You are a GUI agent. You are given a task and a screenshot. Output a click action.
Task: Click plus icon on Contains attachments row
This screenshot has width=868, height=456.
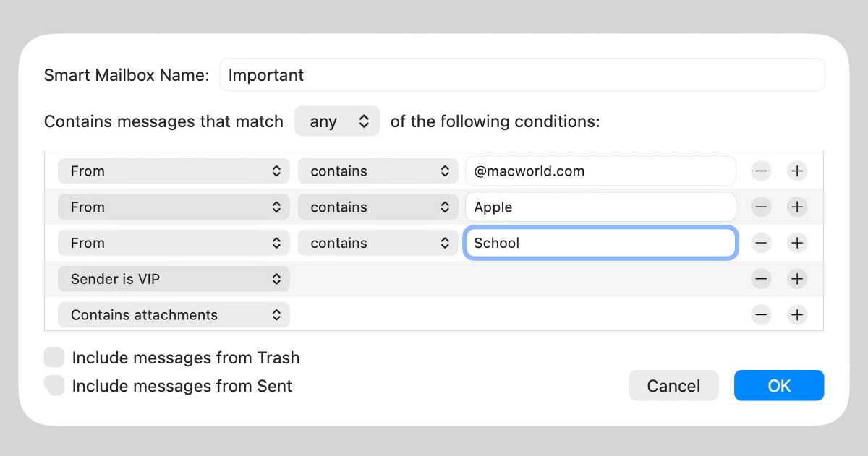click(x=797, y=315)
